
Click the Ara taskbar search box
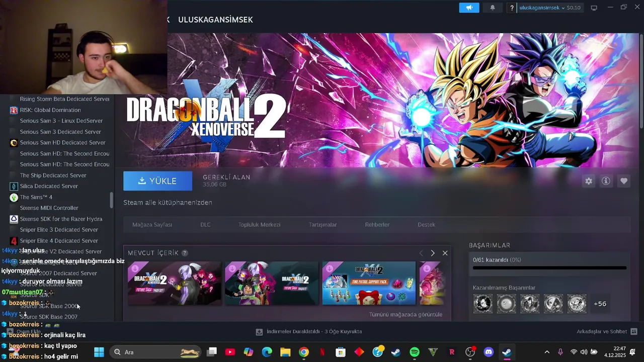(156, 352)
